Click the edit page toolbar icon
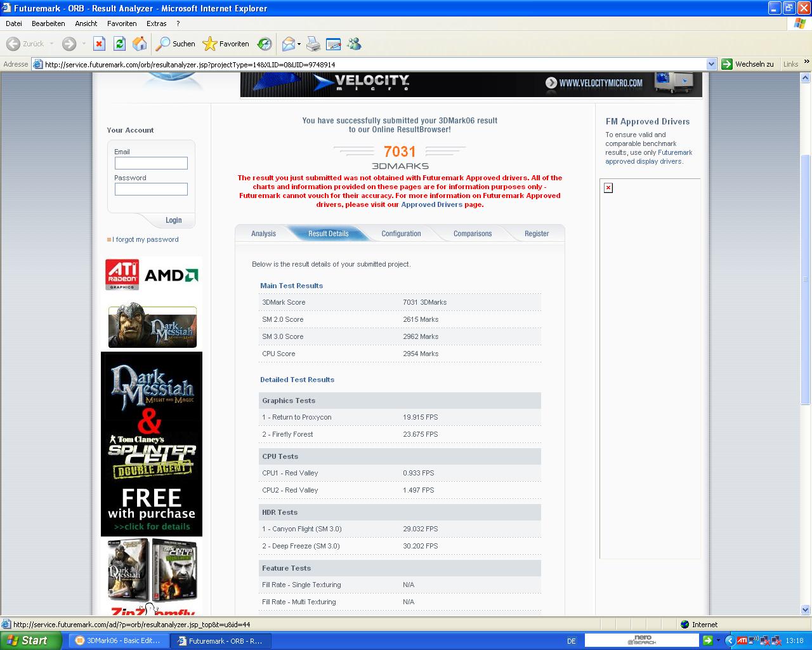Viewport: 812px width, 650px height. click(x=333, y=44)
